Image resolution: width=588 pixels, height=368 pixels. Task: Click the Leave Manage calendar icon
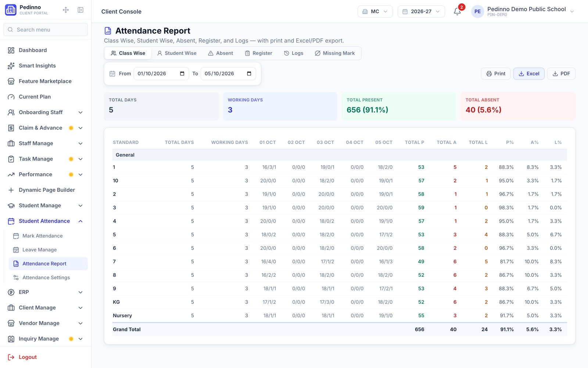(x=16, y=250)
